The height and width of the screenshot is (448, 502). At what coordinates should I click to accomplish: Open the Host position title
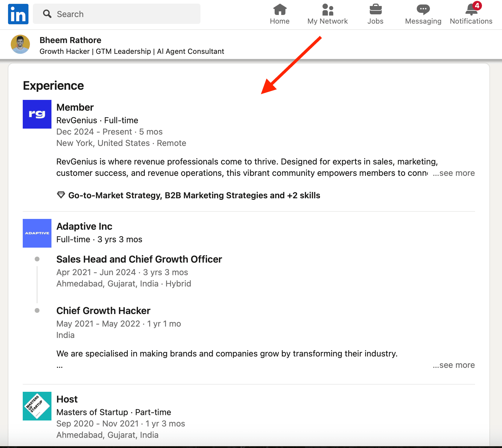pos(67,399)
